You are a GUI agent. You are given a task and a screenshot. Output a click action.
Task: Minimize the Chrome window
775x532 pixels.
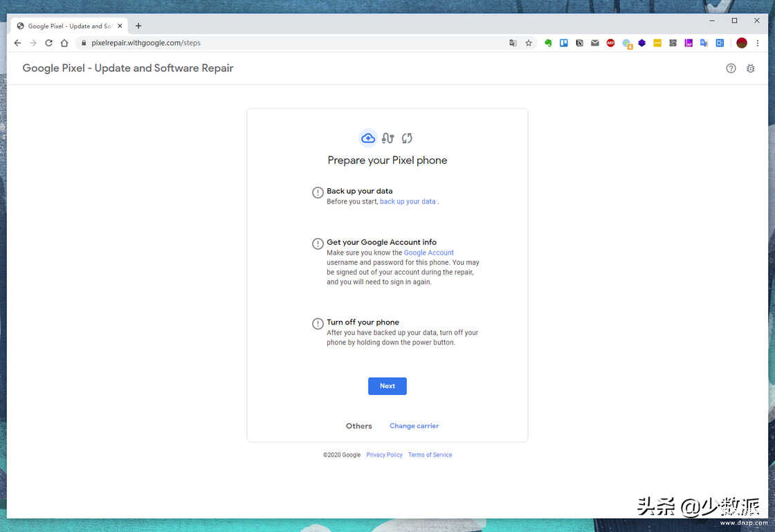point(712,21)
